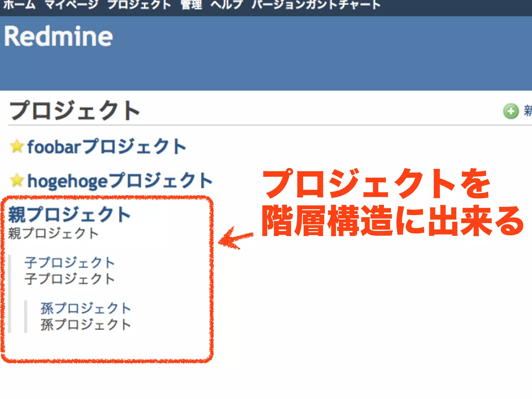Go to マイページ in top menu
532x399 pixels.
(x=72, y=5)
